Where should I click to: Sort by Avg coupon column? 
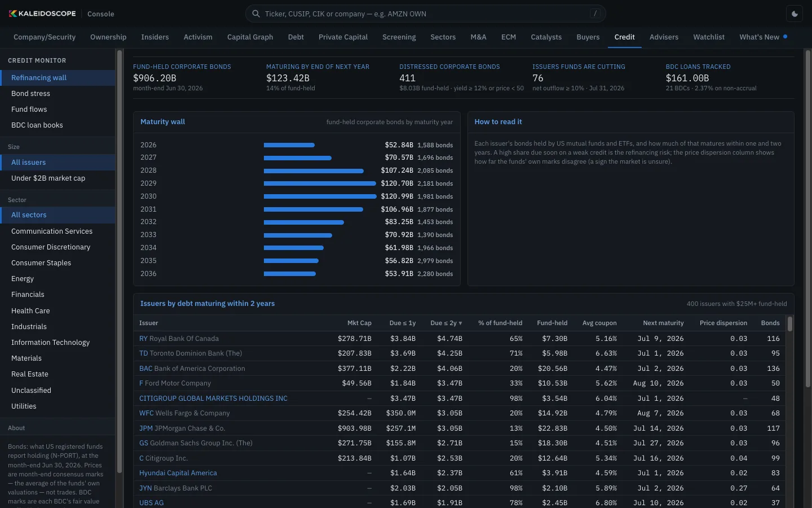coord(599,323)
